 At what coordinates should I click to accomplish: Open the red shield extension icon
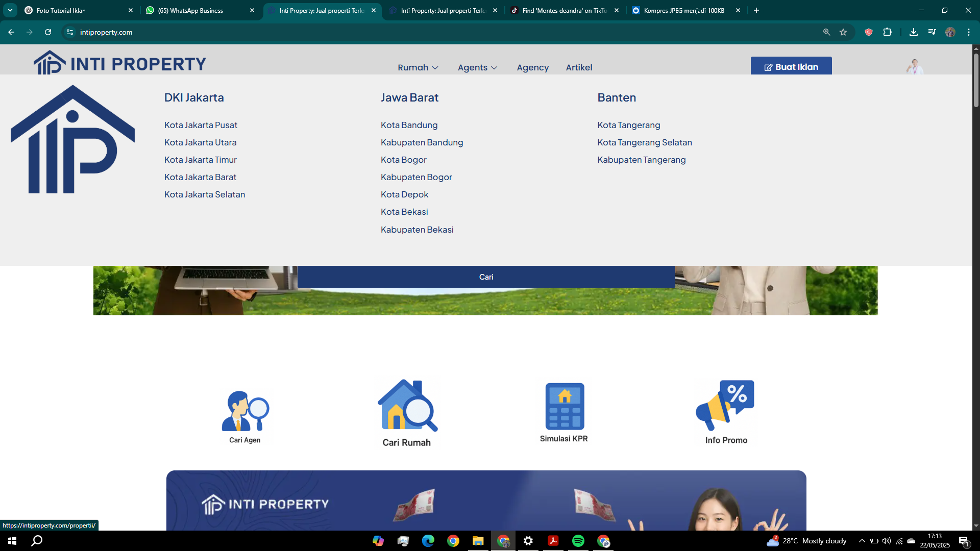(869, 32)
